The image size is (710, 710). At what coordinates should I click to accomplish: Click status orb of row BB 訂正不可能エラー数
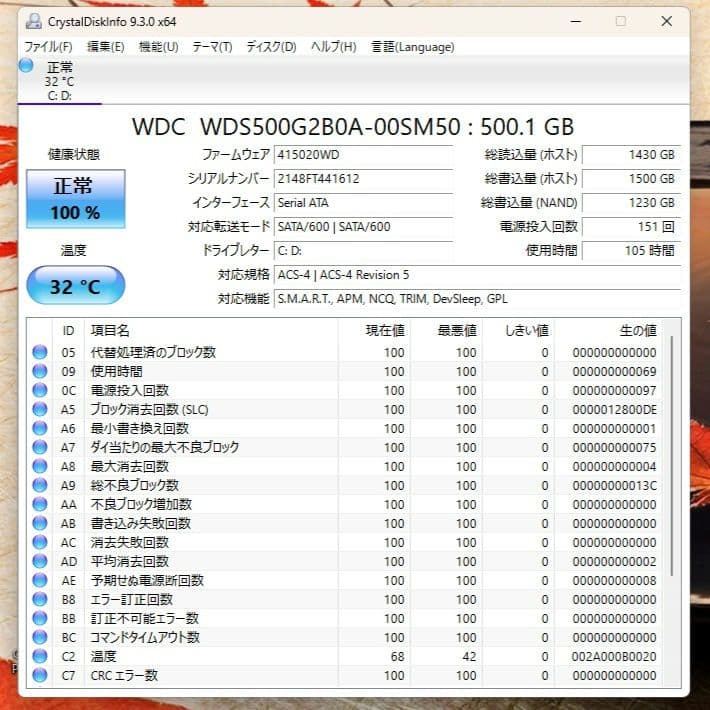pos(40,619)
